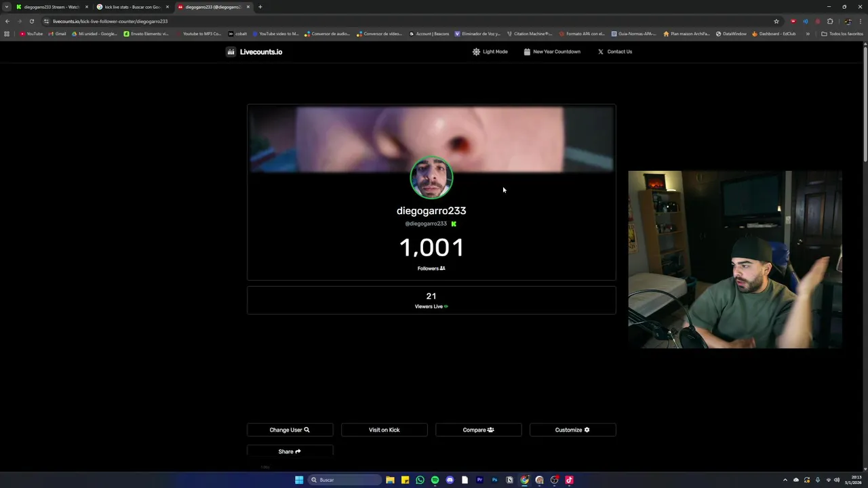868x488 pixels.
Task: Open a new browser tab
Action: 260,7
